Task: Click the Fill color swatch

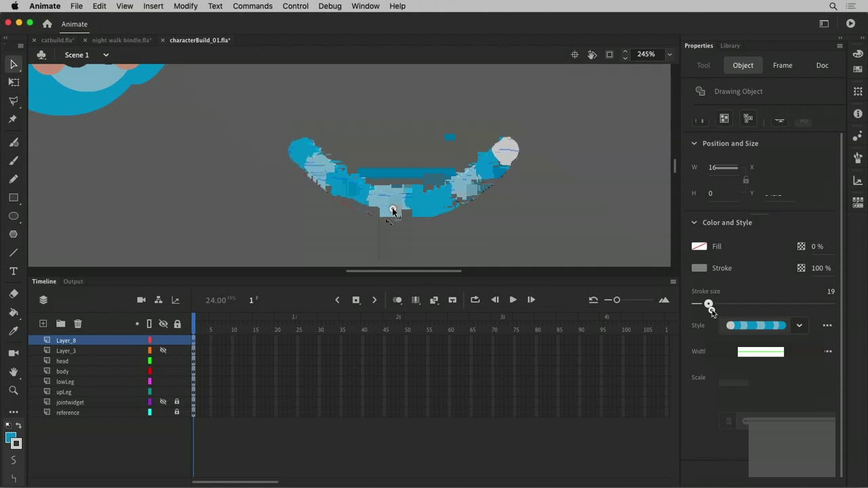Action: point(699,247)
